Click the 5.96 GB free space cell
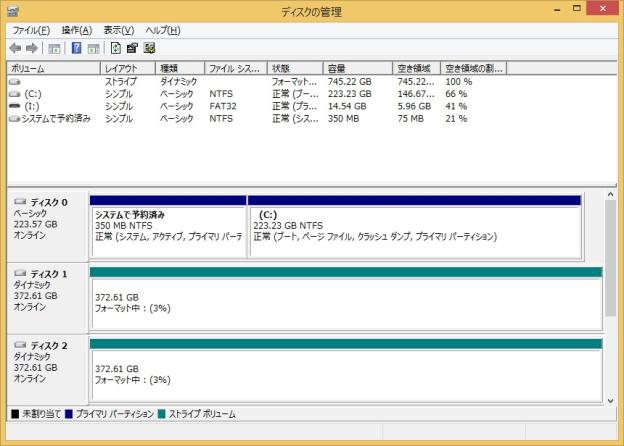Viewport: 624px width, 446px height. [x=414, y=106]
